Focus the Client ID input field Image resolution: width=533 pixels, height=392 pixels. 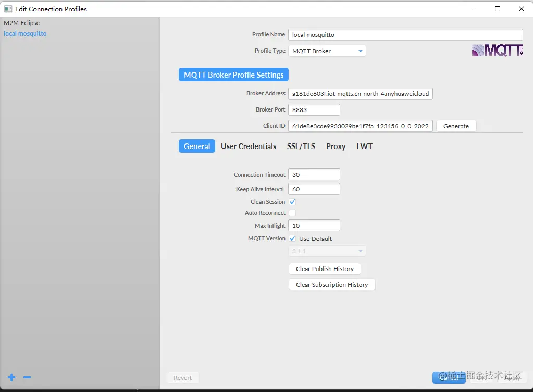[361, 126]
